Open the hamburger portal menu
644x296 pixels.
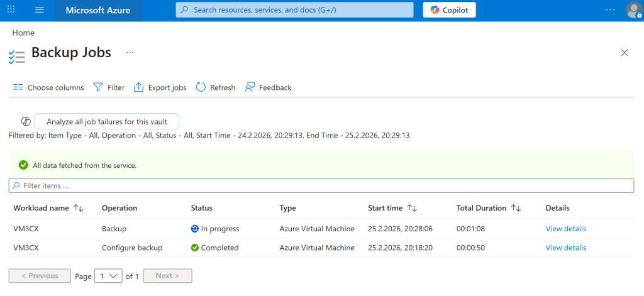coord(40,10)
